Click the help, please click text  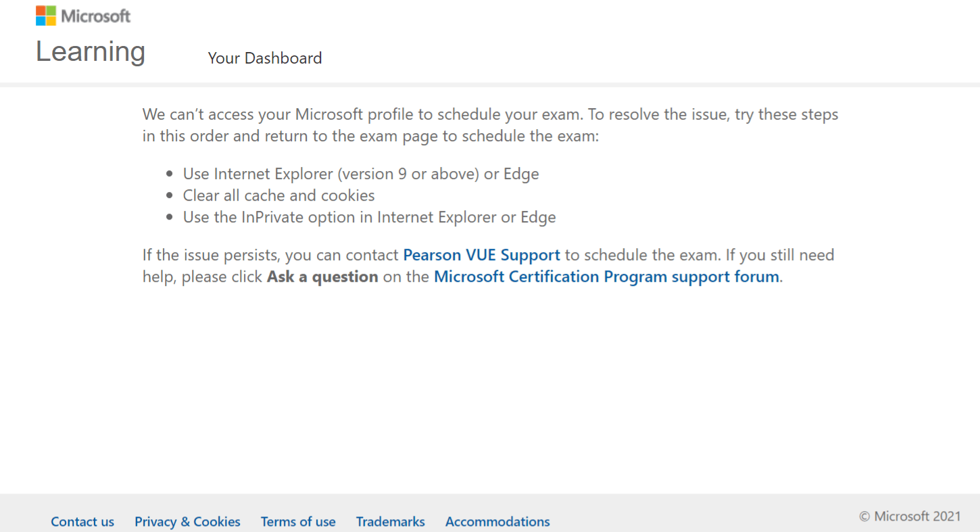tap(202, 276)
